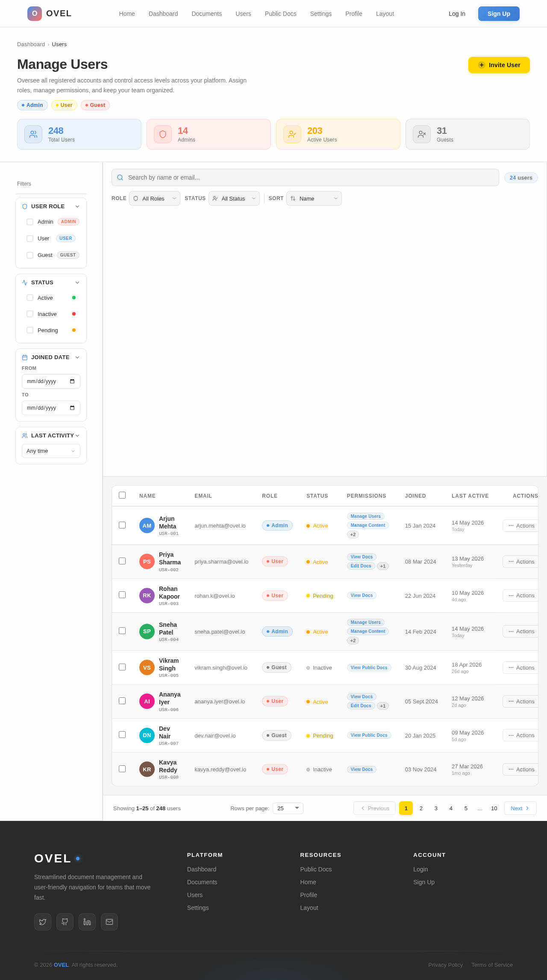Click the Dashboard breadcrumb link
Image resolution: width=547 pixels, height=980 pixels.
coord(31,44)
